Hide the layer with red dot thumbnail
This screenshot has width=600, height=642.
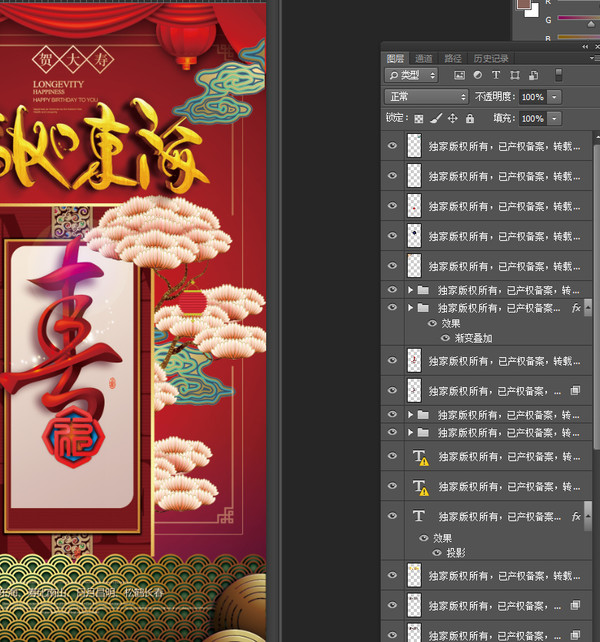tap(392, 206)
